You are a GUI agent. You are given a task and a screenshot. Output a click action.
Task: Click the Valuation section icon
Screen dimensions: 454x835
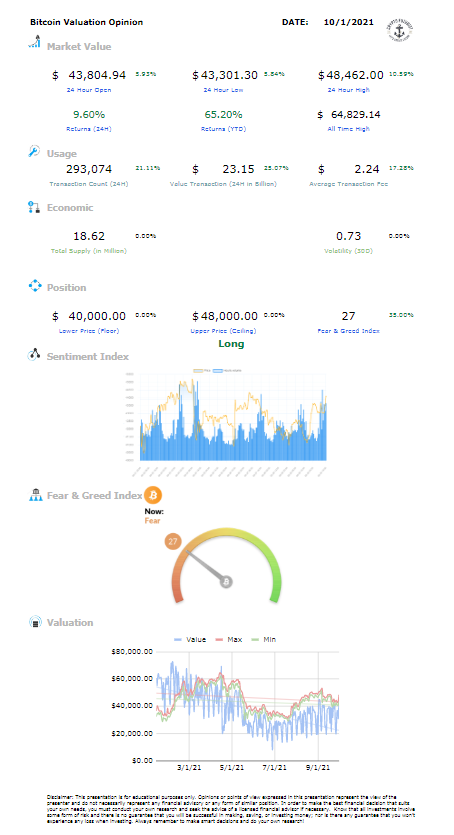pyautogui.click(x=35, y=621)
